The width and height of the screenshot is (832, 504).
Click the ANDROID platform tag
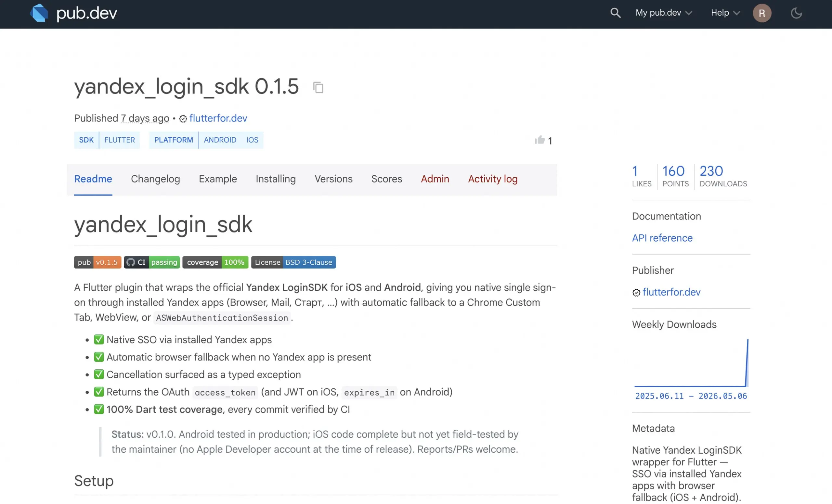220,140
